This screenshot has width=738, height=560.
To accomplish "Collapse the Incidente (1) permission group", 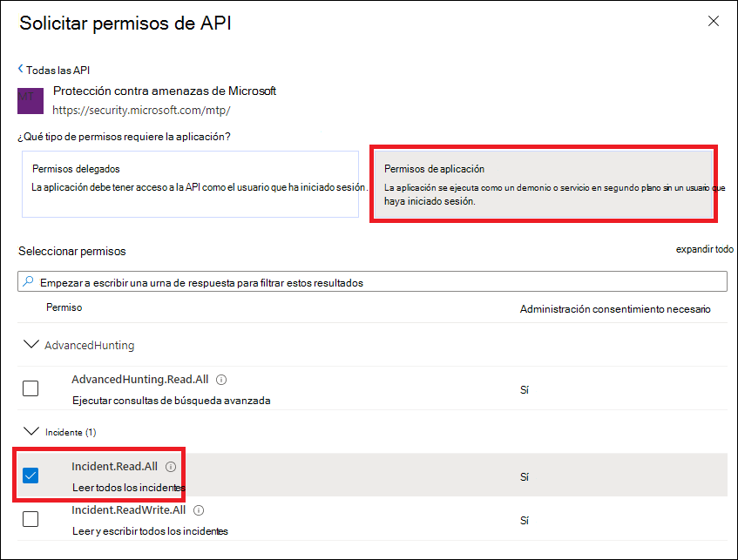I will [x=31, y=431].
